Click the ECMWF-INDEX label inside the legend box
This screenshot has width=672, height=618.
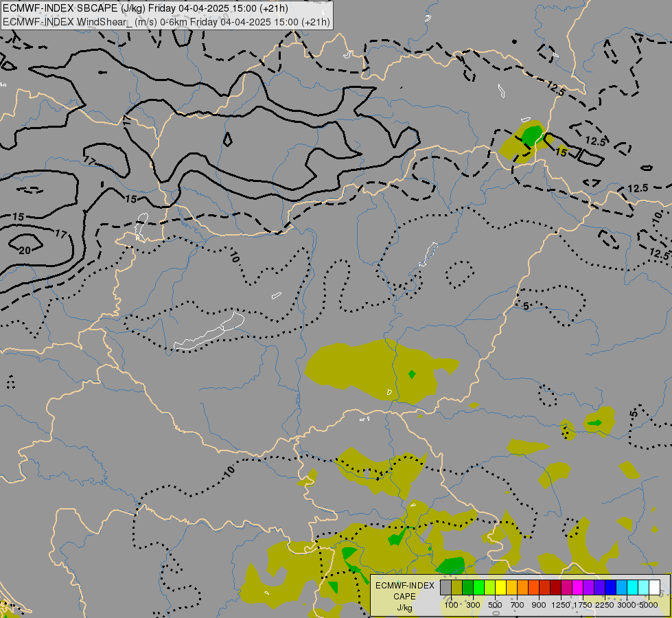pyautogui.click(x=404, y=586)
